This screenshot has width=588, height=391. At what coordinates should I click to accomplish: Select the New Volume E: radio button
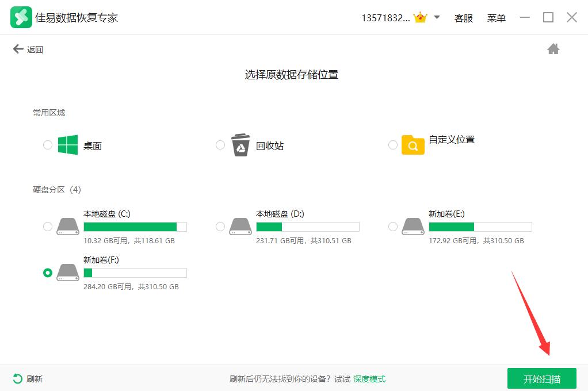click(x=393, y=227)
